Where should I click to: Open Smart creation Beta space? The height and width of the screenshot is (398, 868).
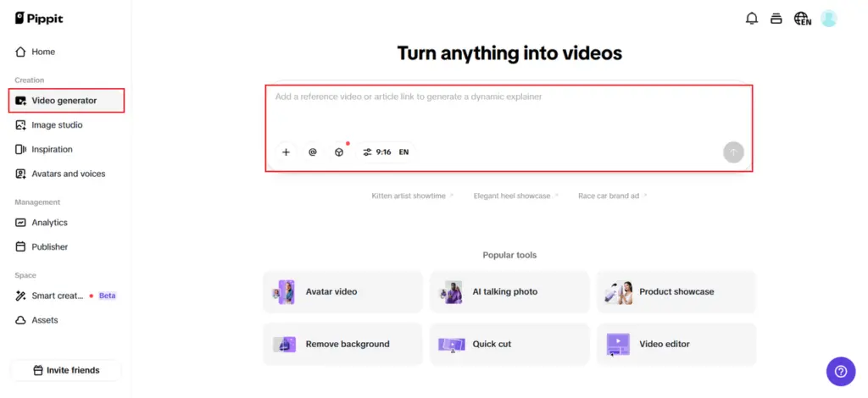coord(66,296)
